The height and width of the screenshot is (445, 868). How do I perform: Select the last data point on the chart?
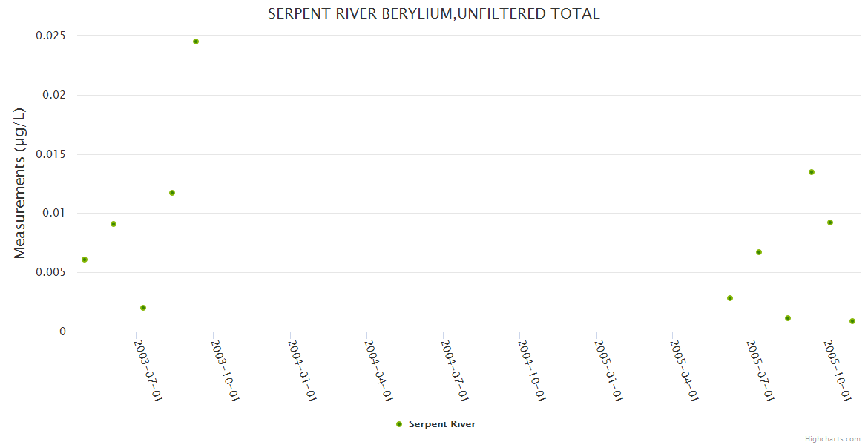(852, 321)
